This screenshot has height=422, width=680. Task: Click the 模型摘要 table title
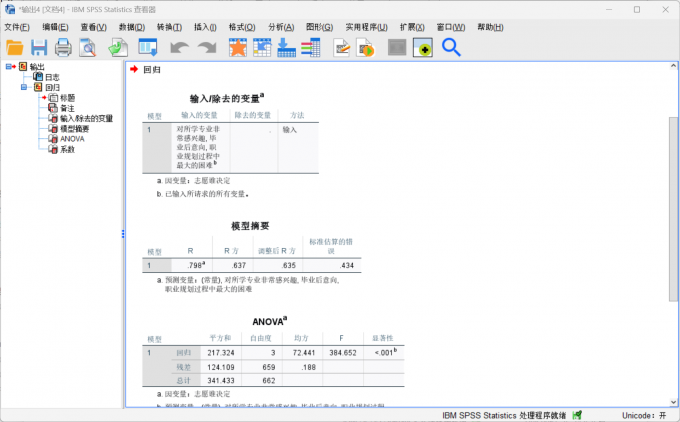coord(250,226)
